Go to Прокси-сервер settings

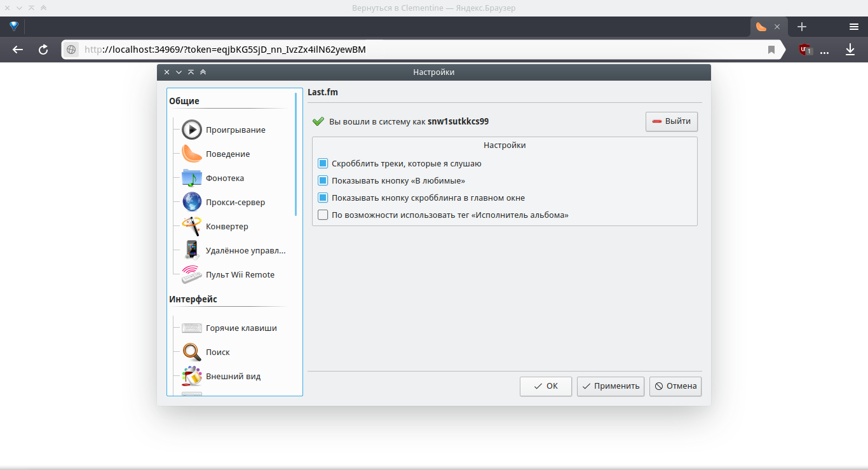pyautogui.click(x=224, y=202)
